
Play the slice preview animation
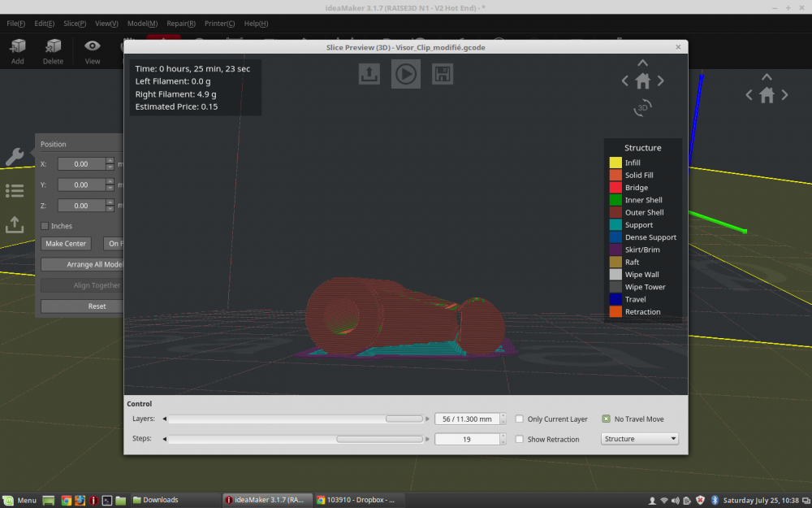point(405,74)
